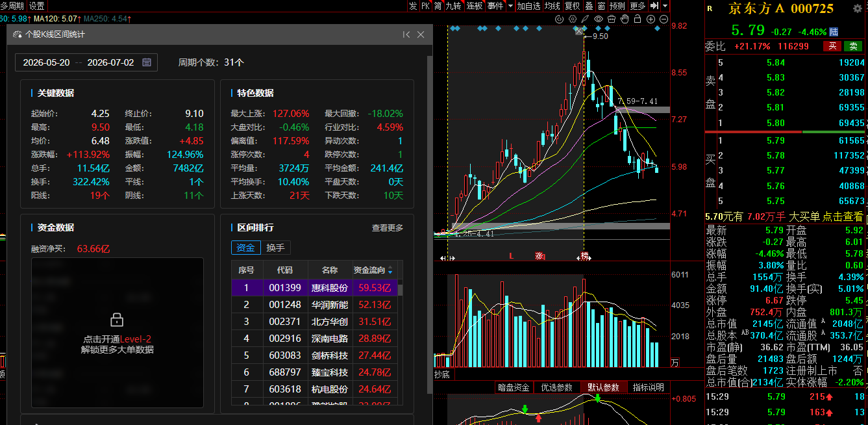Switch to the 换手 ranking tab
Image resolution: width=868 pixels, height=425 pixels.
(x=275, y=248)
